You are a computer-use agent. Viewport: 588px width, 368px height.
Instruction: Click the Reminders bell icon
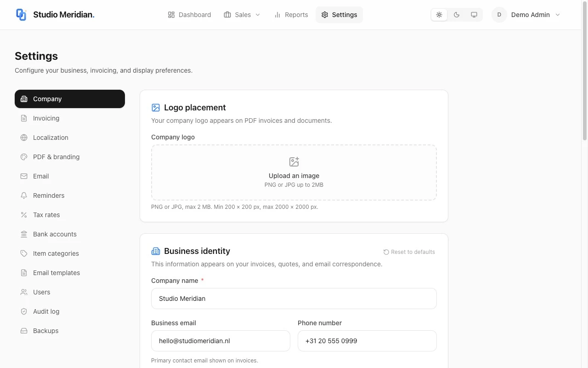(x=24, y=195)
